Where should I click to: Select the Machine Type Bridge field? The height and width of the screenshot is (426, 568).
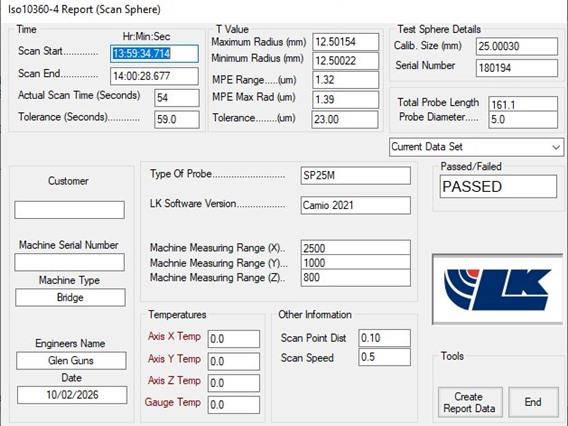[x=70, y=297]
